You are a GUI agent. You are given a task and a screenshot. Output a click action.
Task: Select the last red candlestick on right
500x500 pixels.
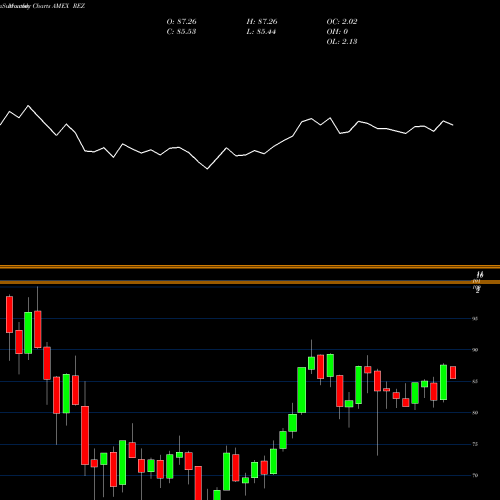[x=453, y=372]
